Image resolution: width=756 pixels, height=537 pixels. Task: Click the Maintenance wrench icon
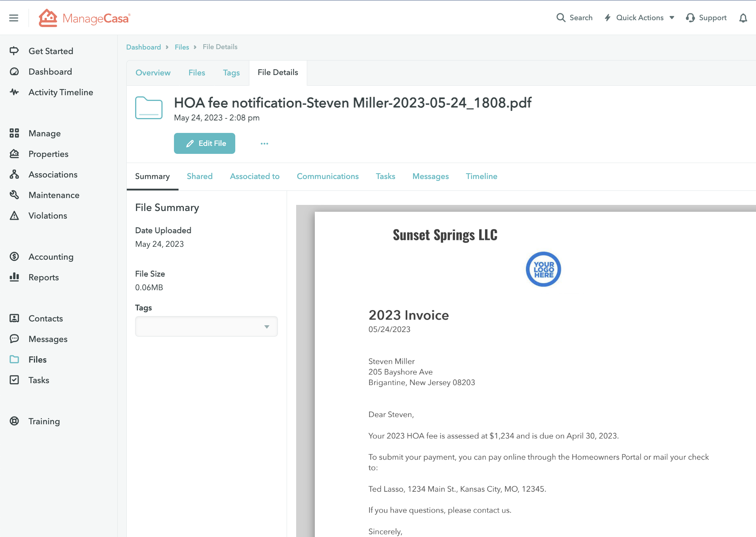(14, 195)
